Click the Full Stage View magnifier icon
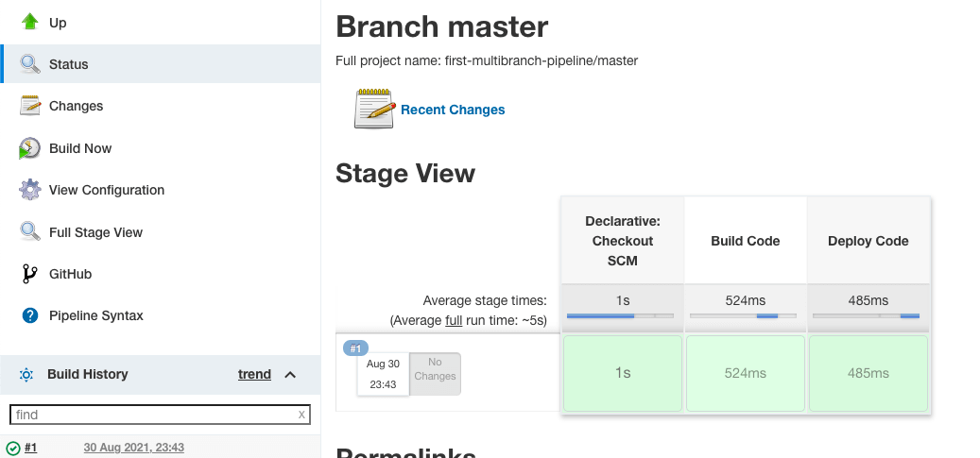980x458 pixels. (29, 231)
